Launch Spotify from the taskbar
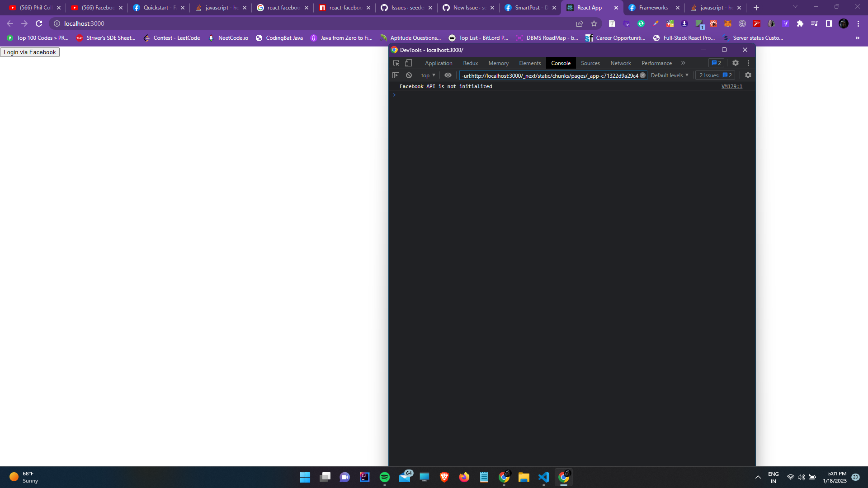This screenshot has height=488, width=868. (x=385, y=477)
